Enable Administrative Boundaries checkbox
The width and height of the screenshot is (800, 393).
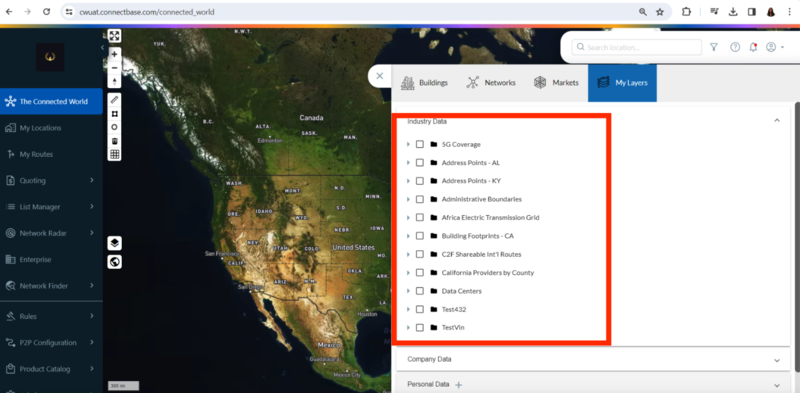[419, 199]
